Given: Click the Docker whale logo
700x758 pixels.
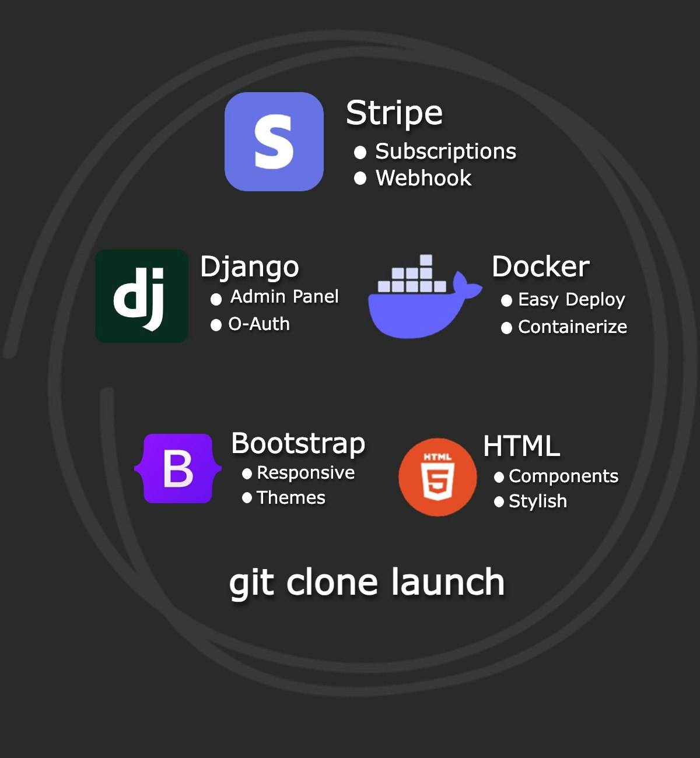Looking at the screenshot, I should [x=425, y=296].
